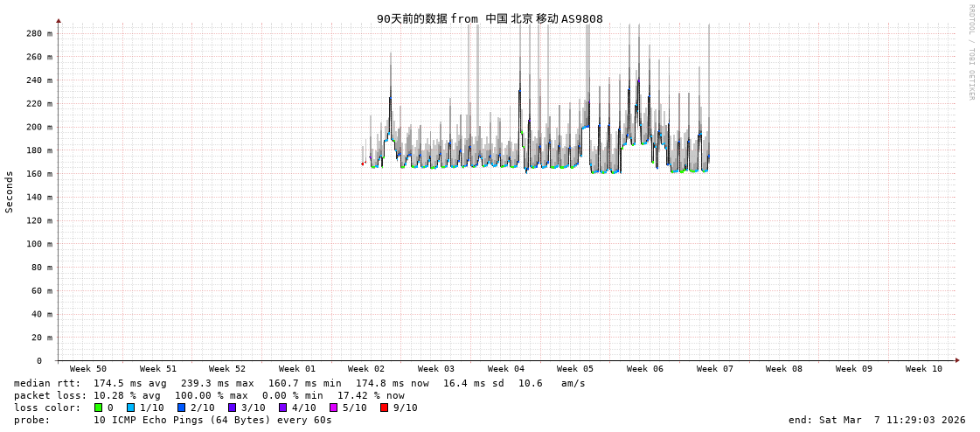The width and height of the screenshot is (980, 432).
Task: Click the vertical Seconds axis label
Action: click(10, 192)
